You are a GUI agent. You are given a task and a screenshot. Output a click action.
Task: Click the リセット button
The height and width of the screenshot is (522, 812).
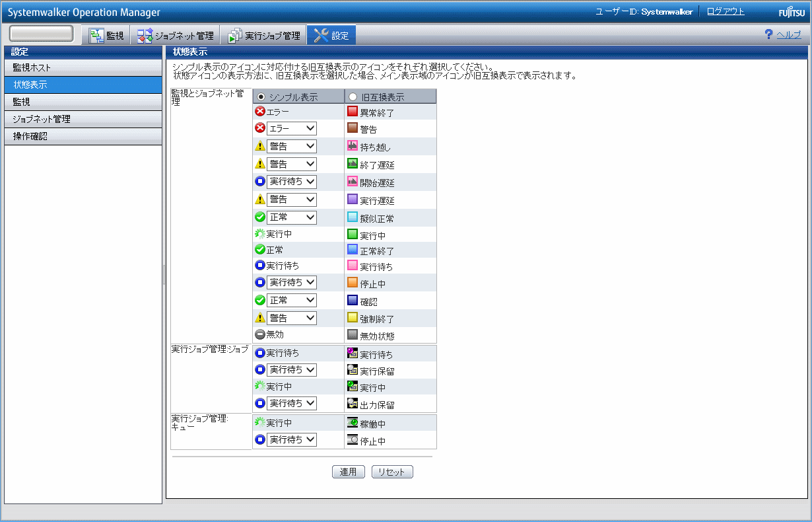pyautogui.click(x=392, y=472)
